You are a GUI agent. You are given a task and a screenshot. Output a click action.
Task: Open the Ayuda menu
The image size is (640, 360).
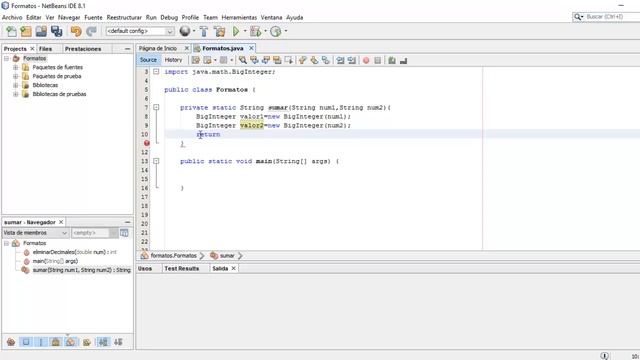tap(294, 18)
